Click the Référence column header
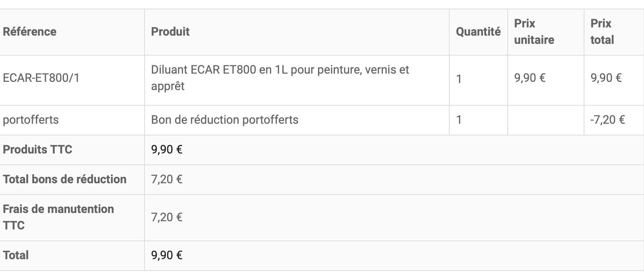Image resolution: width=644 pixels, height=278 pixels. coord(30,32)
